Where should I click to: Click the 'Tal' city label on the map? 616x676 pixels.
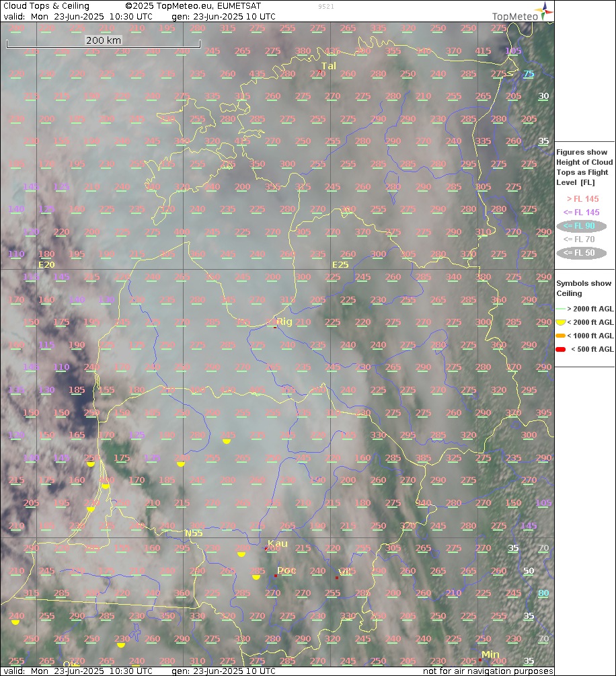[328, 66]
